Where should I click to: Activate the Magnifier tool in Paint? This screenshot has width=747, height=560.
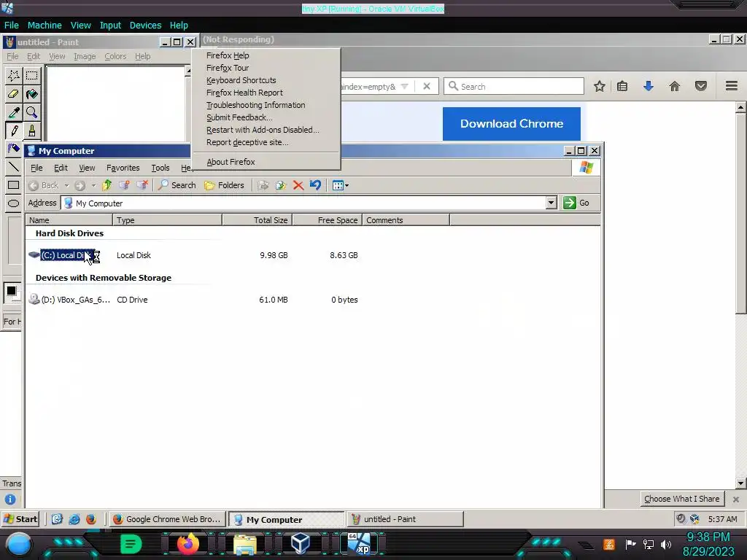[x=32, y=112]
